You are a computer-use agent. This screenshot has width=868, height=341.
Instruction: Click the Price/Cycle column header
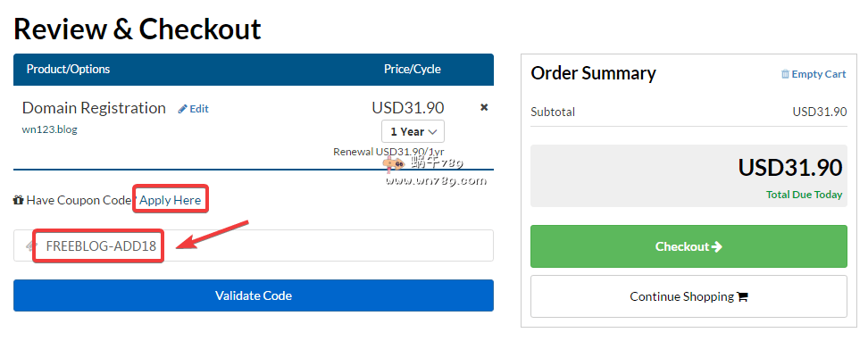(x=413, y=70)
